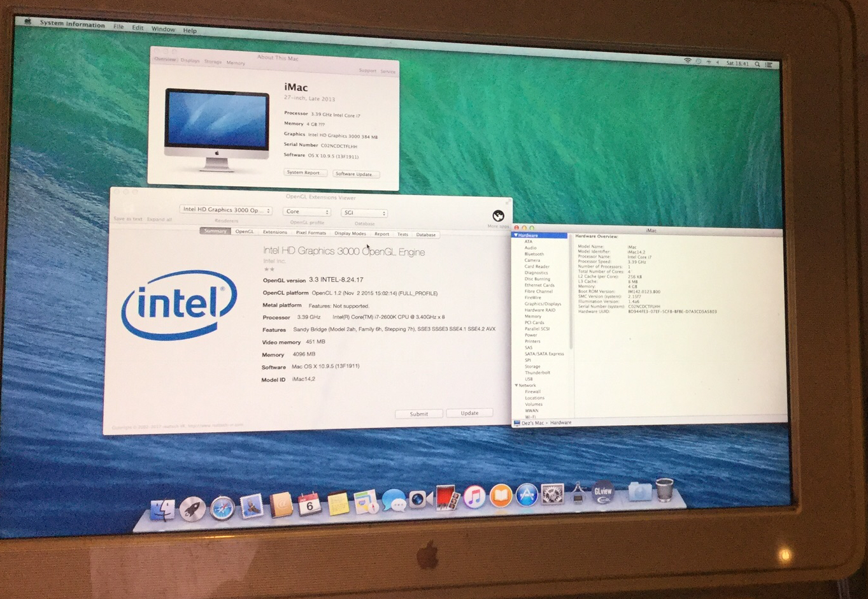Screen dimensions: 868x599
Task: Switch to the Pixel Formats tab
Action: pos(311,233)
